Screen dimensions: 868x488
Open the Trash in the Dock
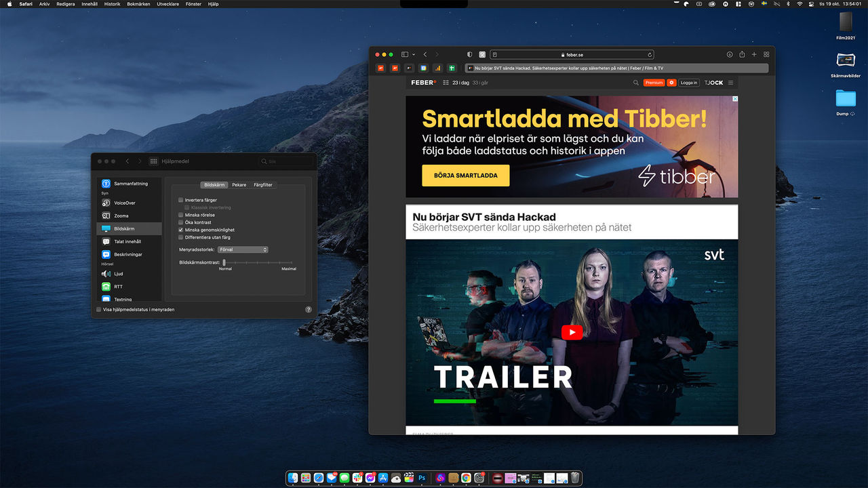tap(574, 478)
